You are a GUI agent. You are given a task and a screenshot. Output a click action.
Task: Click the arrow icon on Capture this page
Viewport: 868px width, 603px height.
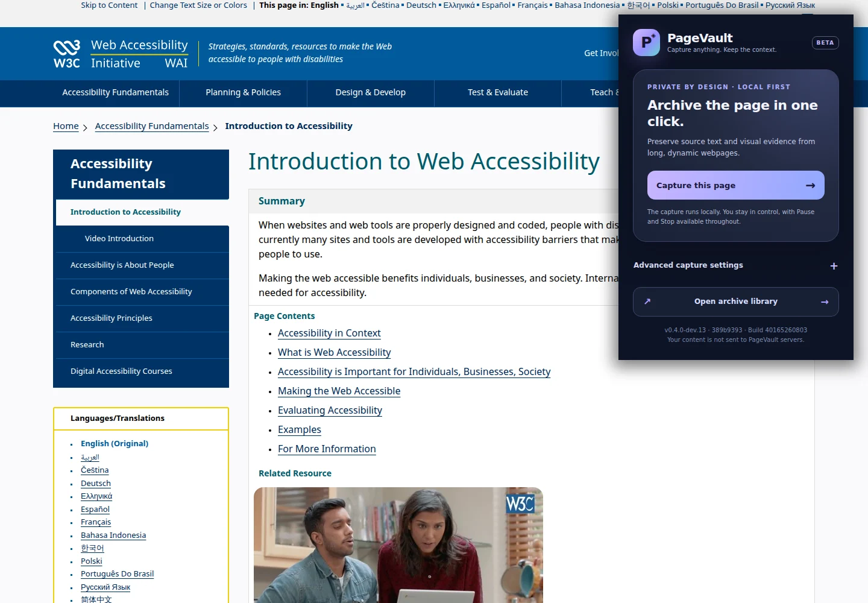(810, 185)
